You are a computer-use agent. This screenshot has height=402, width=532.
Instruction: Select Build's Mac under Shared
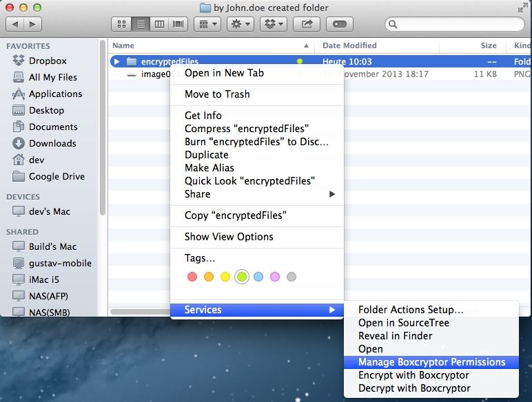[44, 246]
